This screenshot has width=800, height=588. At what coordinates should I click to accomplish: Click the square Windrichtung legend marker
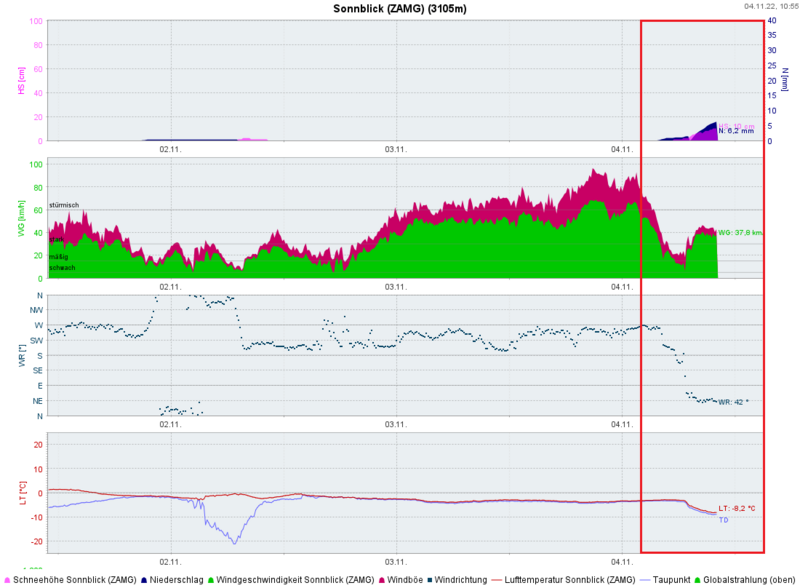430,580
